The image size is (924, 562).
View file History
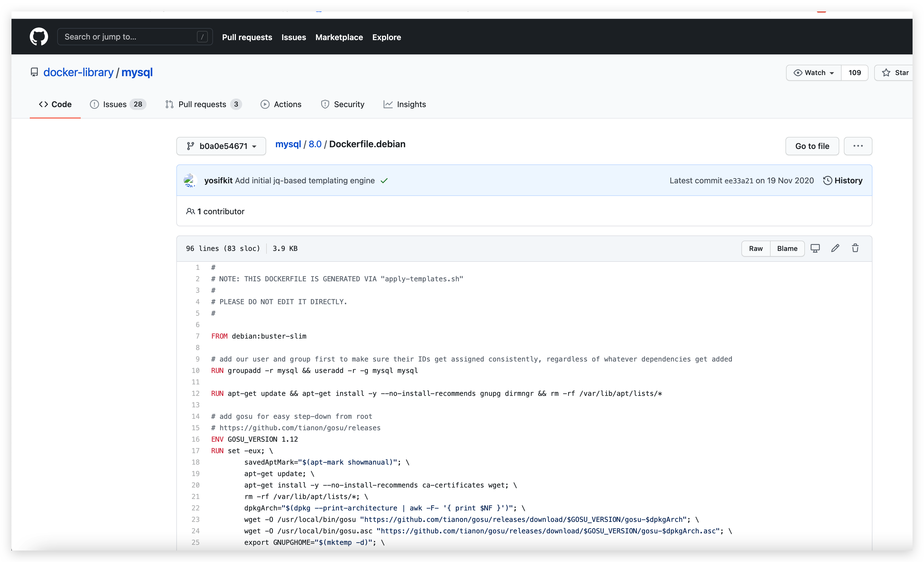point(843,180)
